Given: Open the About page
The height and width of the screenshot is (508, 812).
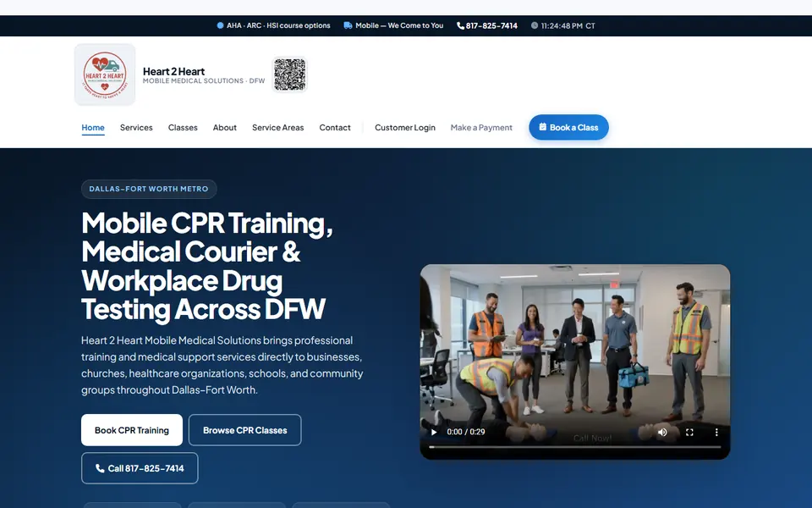Looking at the screenshot, I should (225, 128).
